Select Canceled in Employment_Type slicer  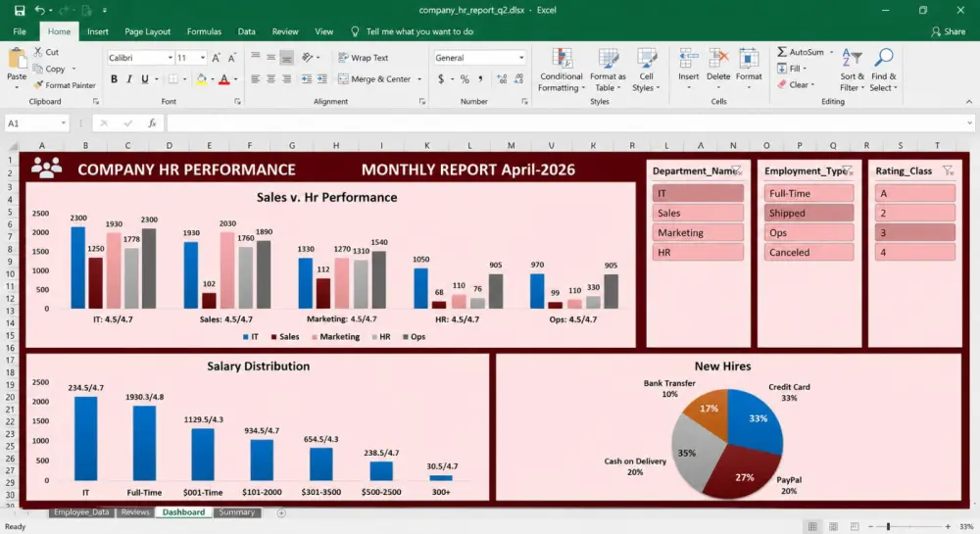[x=808, y=253]
